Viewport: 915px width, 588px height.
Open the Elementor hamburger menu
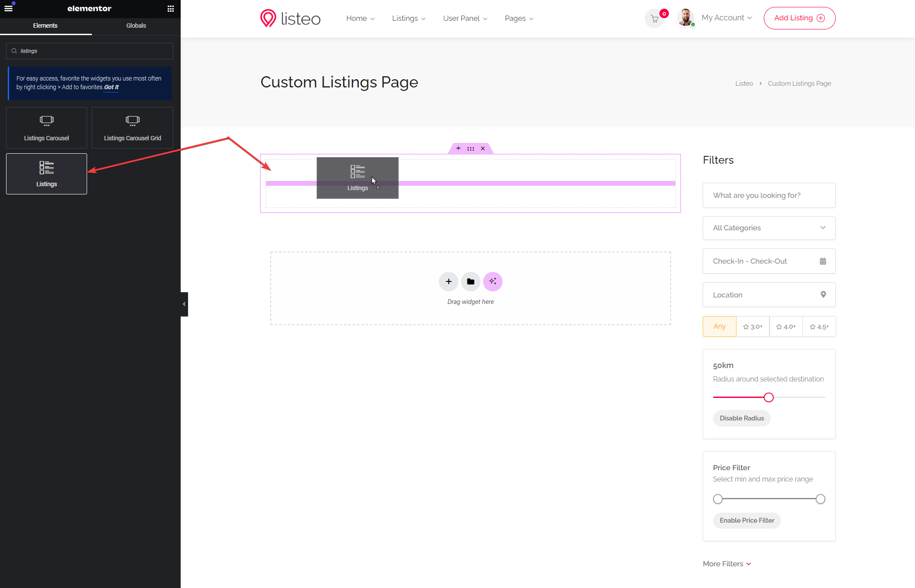point(8,8)
